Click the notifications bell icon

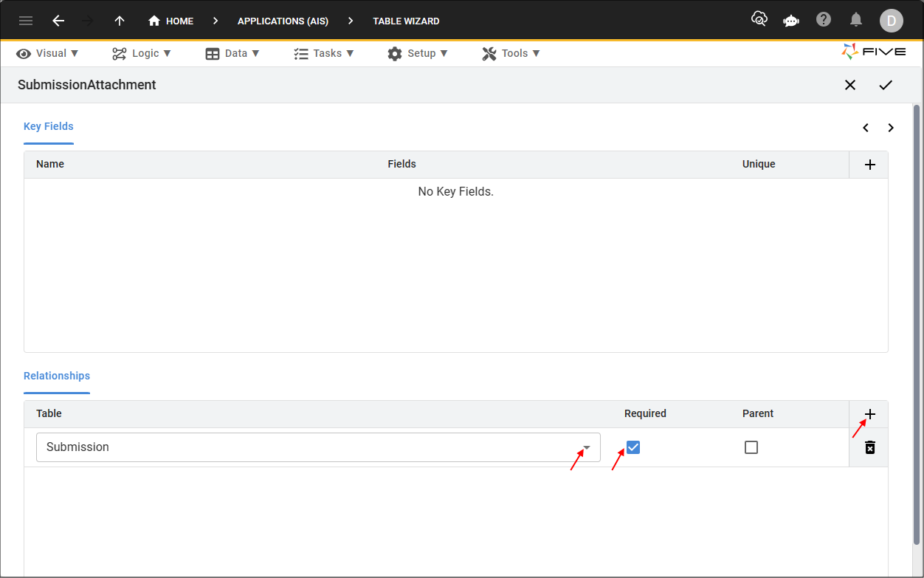coord(856,20)
